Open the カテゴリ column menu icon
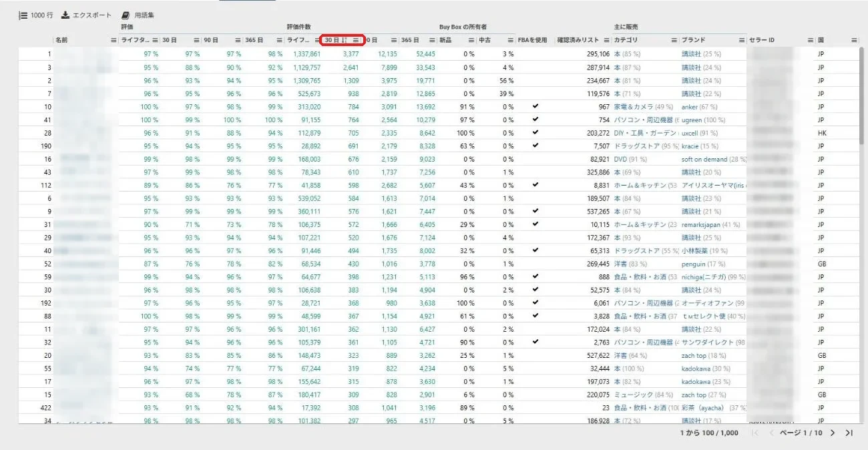 [674, 40]
